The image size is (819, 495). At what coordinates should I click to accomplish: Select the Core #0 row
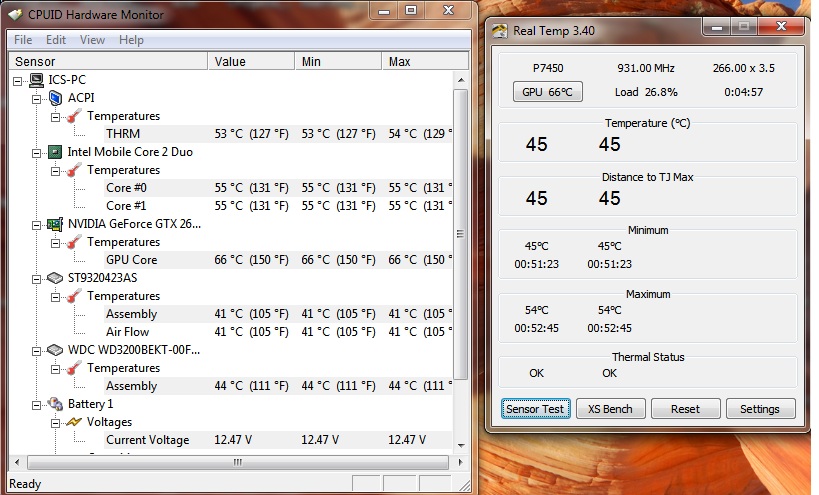(278, 188)
